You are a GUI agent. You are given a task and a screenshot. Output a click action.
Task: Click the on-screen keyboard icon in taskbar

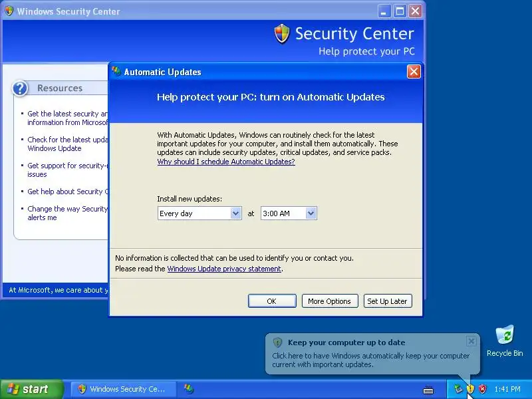click(428, 390)
